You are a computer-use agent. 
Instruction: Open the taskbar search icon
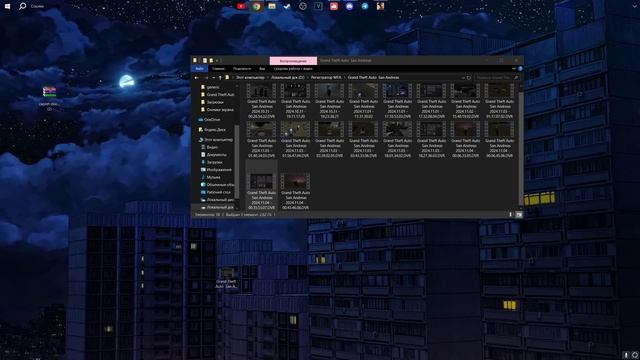pyautogui.click(x=22, y=6)
